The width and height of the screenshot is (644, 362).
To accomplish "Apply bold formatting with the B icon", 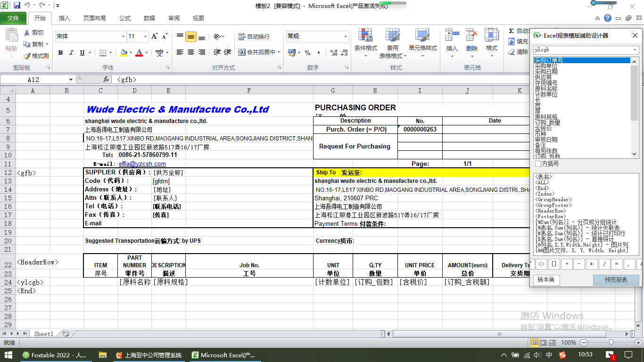I will (60, 53).
